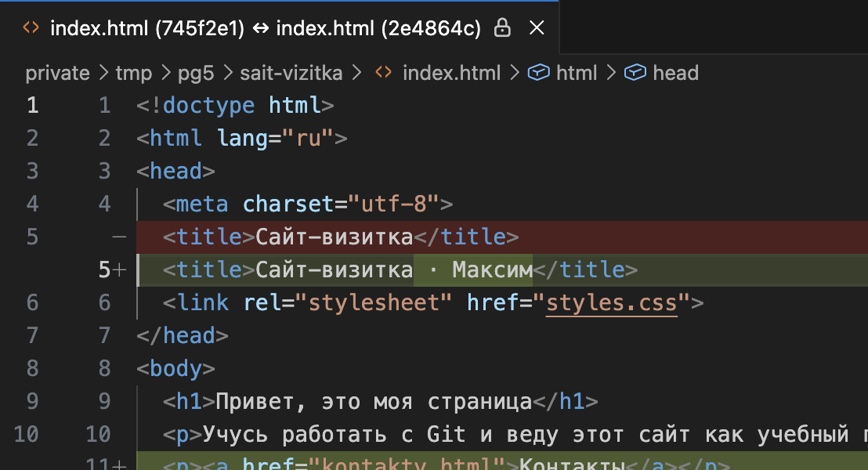Viewport: 868px width, 470px height.
Task: Click the opening <body> tag line
Action: click(175, 369)
